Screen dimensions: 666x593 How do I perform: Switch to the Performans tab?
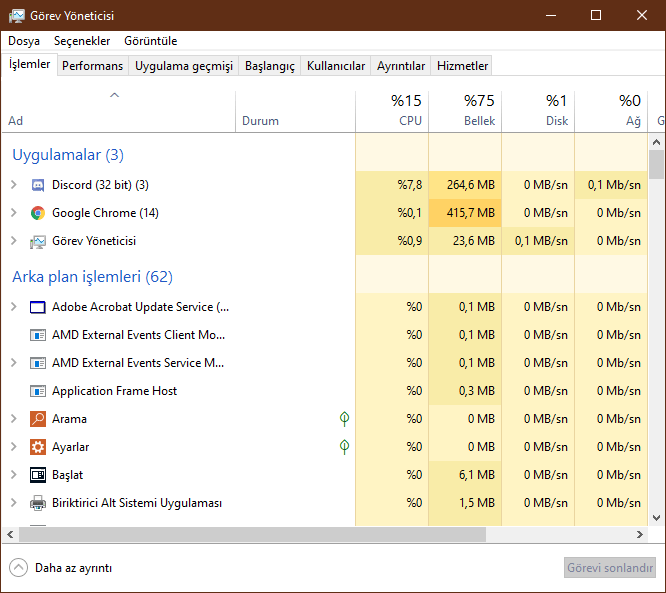coord(93,66)
